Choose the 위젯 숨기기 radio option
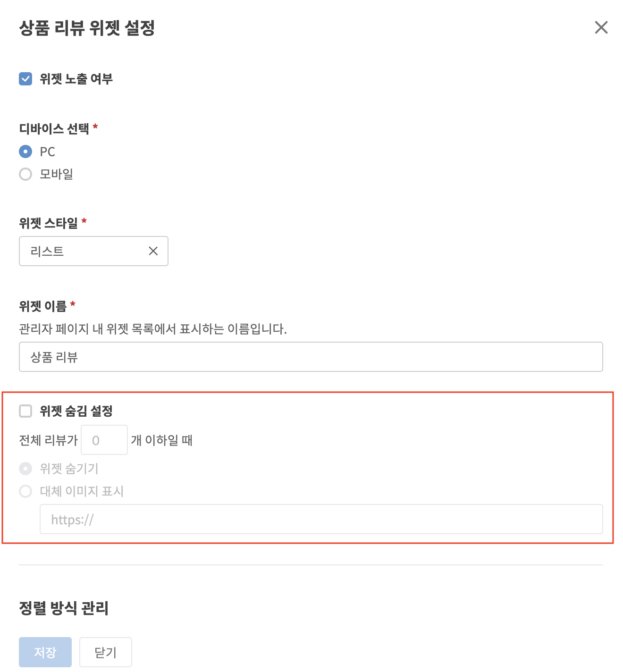The width and height of the screenshot is (623, 672). click(25, 469)
